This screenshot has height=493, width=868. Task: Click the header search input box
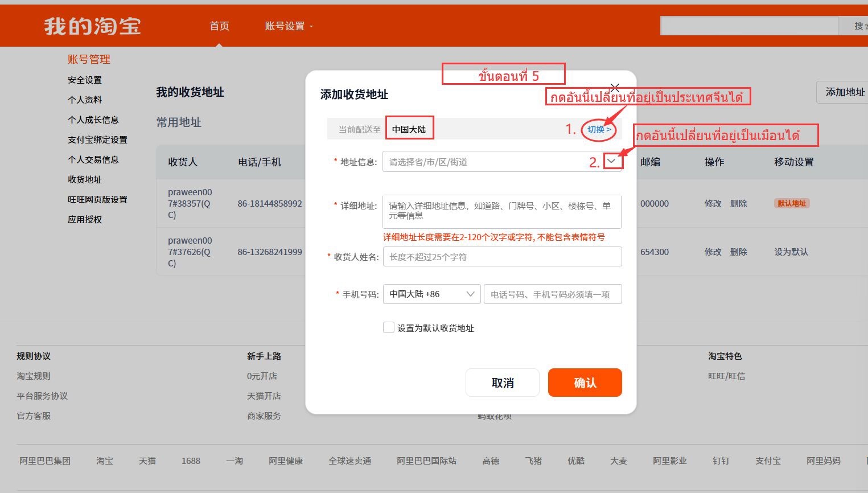tap(749, 26)
